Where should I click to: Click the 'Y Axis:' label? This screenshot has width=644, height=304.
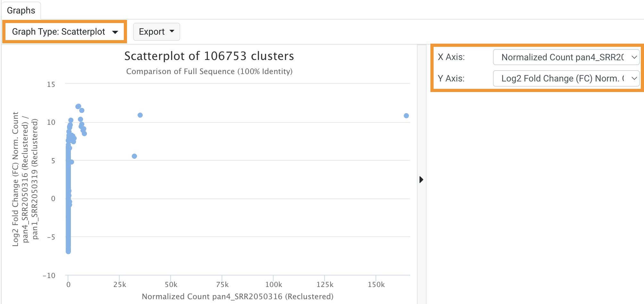(x=451, y=79)
